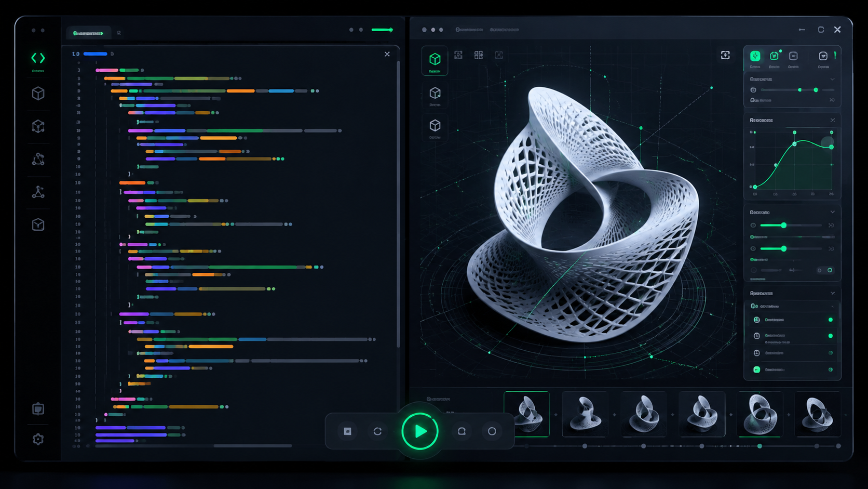This screenshot has height=489, width=868.
Task: Click the right handle of the top range slider
Action: pyautogui.click(x=816, y=90)
